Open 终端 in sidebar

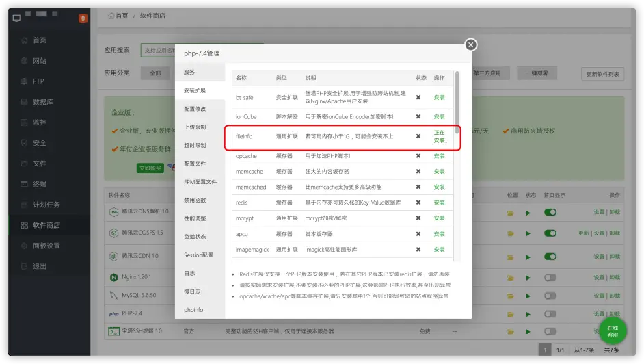click(40, 184)
